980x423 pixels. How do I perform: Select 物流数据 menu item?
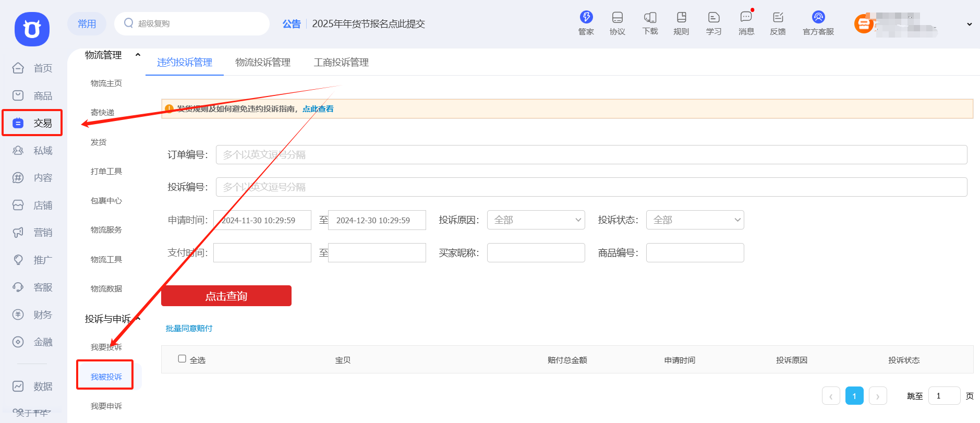point(106,288)
